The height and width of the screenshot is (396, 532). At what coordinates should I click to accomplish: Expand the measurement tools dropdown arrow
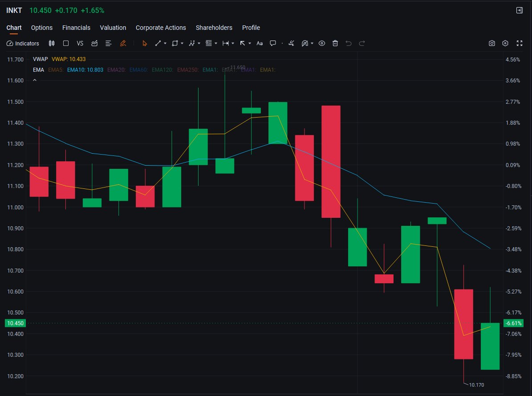click(233, 44)
